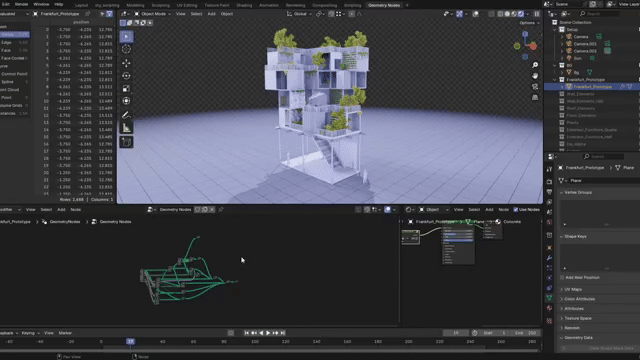Click the viewport zoom magnifier icon
Image resolution: width=640 pixels, height=360 pixels.
pos(535,65)
